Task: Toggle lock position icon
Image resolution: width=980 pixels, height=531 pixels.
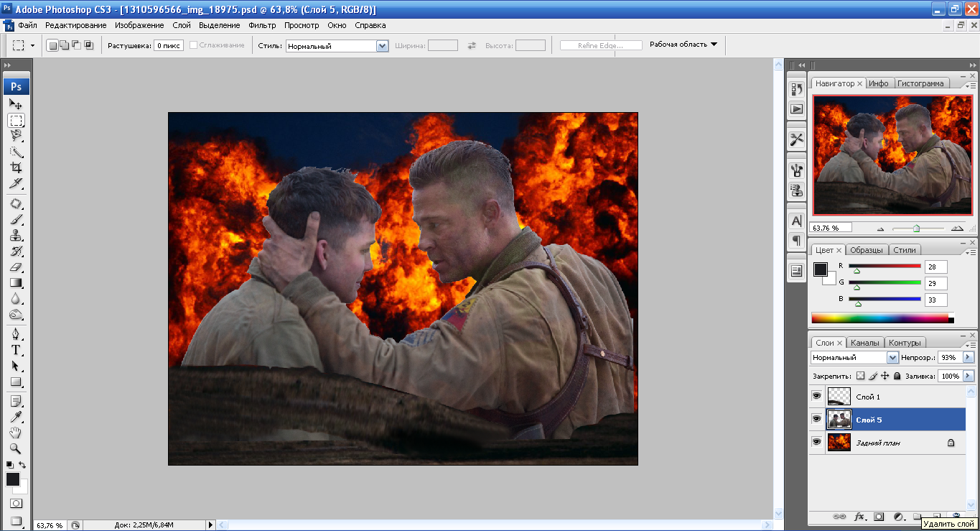Action: (x=885, y=376)
